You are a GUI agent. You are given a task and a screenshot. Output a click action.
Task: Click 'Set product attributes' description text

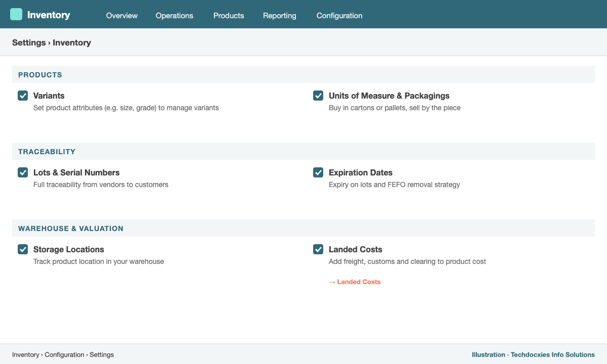[x=126, y=108]
